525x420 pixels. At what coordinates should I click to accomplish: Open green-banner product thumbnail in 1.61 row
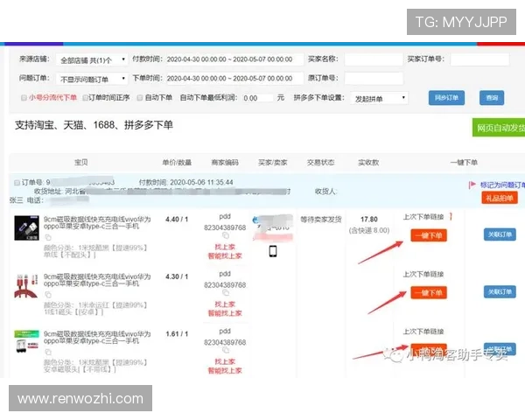[26, 341]
